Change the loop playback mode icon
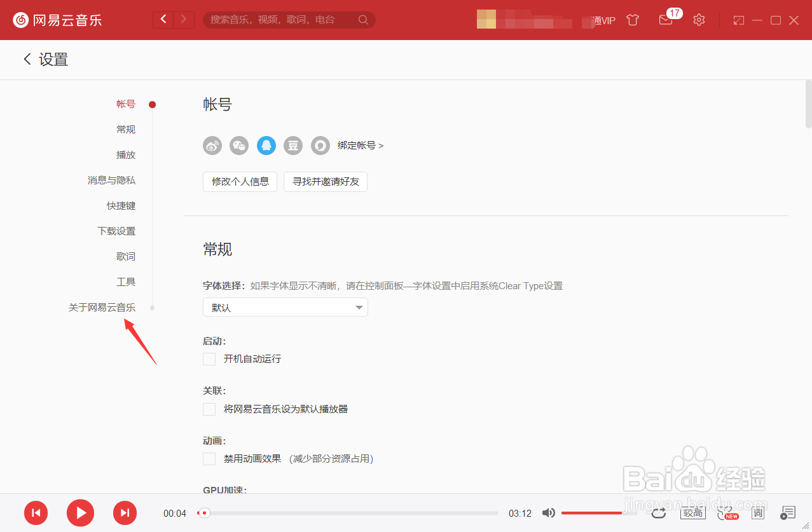This screenshot has width=812, height=532. (x=658, y=512)
